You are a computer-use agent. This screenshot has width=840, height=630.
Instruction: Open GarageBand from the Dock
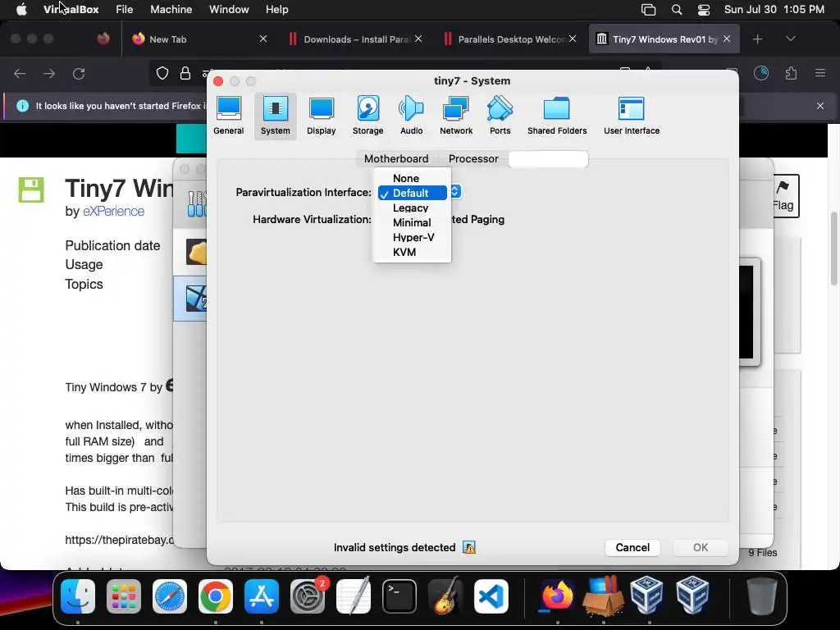tap(445, 597)
